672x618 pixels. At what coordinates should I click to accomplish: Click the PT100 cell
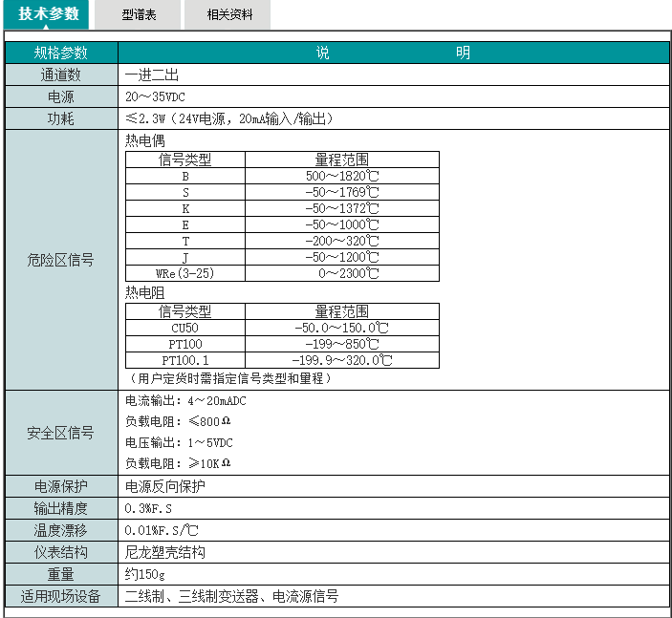(185, 344)
